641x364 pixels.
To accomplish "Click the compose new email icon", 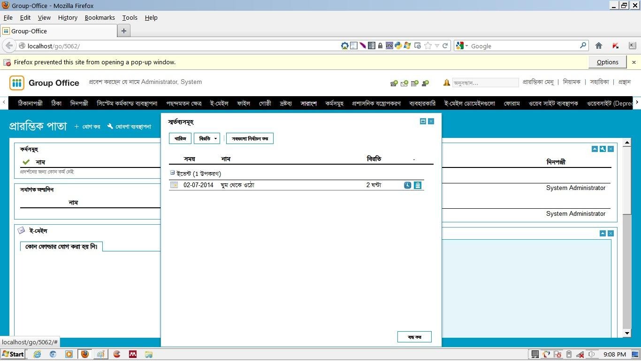I will click(x=404, y=83).
